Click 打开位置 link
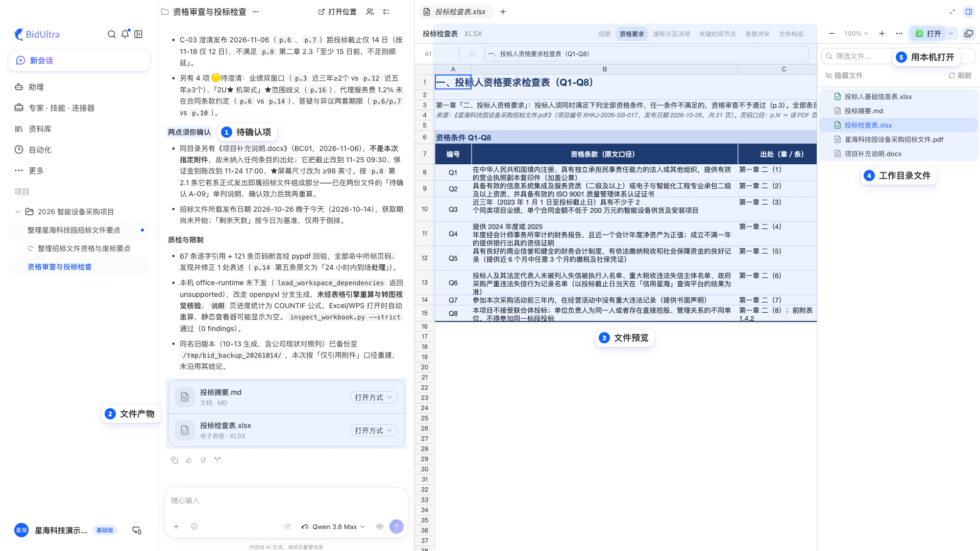This screenshot has height=551, width=980. point(337,12)
